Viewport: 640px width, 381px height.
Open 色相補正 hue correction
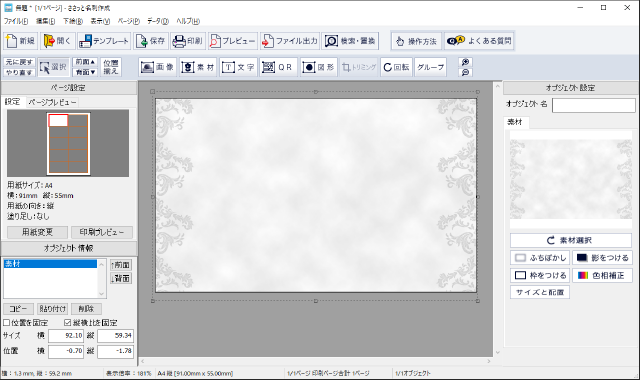pyautogui.click(x=602, y=275)
